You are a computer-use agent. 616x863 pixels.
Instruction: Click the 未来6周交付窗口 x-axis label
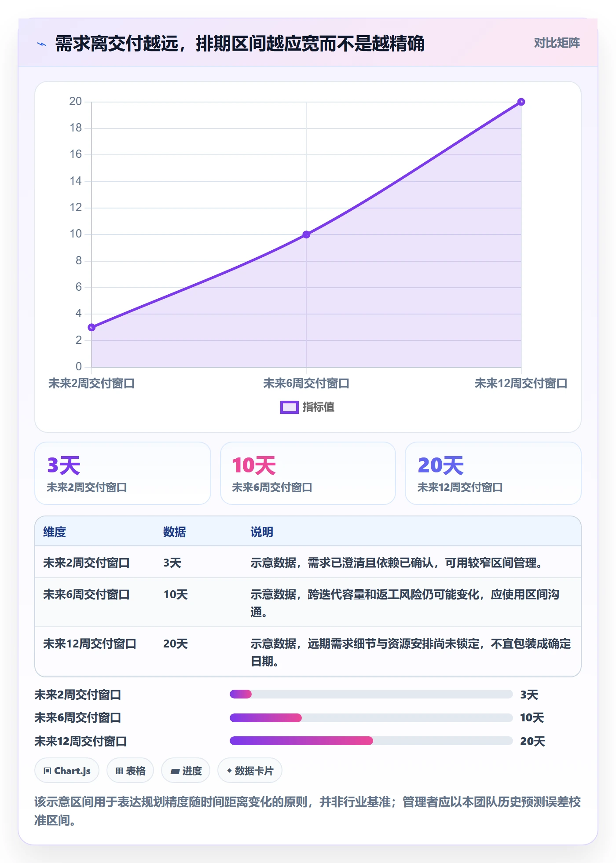click(x=306, y=384)
